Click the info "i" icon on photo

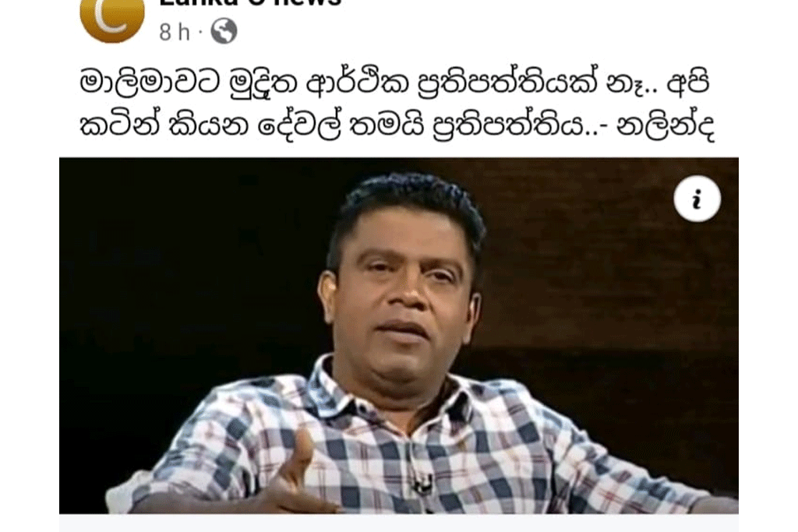697,199
